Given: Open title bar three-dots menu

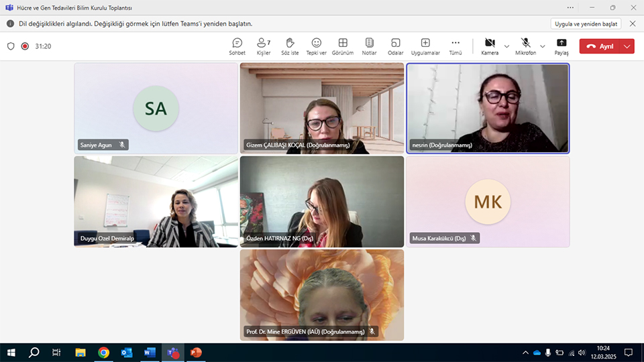Looking at the screenshot, I should click(570, 7).
